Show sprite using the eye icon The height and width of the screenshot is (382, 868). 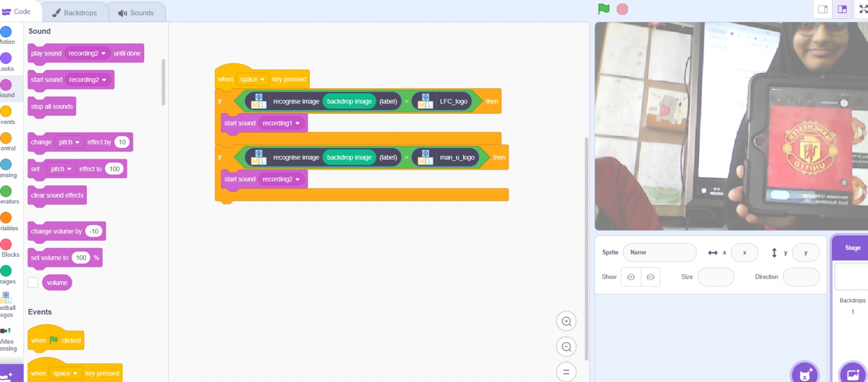[x=631, y=277]
